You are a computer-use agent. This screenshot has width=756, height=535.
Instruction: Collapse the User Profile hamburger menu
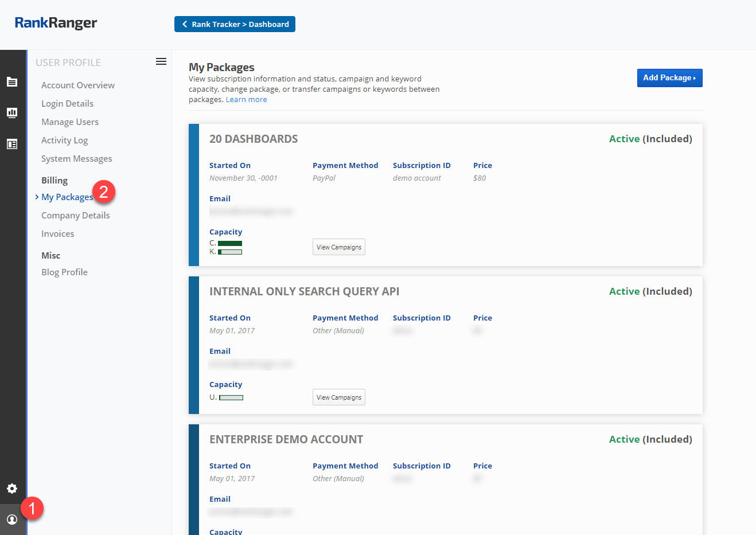coord(161,62)
